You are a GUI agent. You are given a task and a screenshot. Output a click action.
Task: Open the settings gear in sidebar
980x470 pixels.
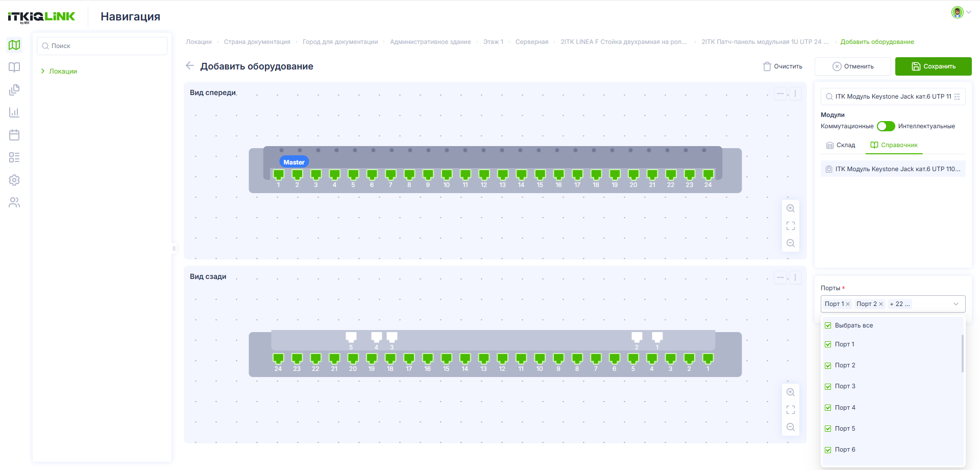14,180
